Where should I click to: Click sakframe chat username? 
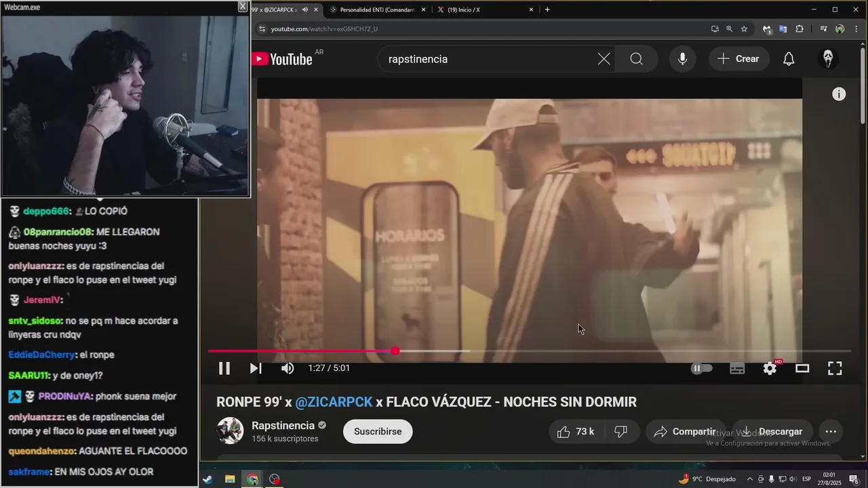(29, 472)
